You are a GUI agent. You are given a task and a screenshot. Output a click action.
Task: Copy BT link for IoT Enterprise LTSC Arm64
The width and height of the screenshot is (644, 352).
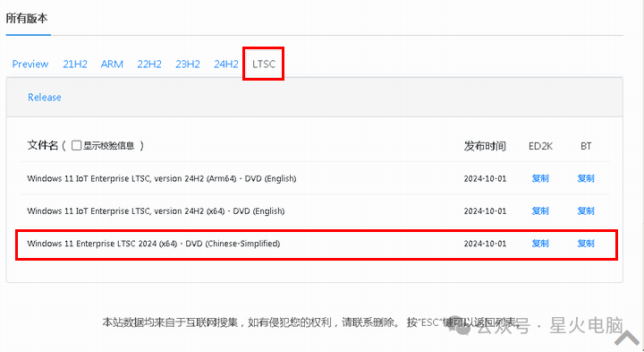tap(586, 178)
